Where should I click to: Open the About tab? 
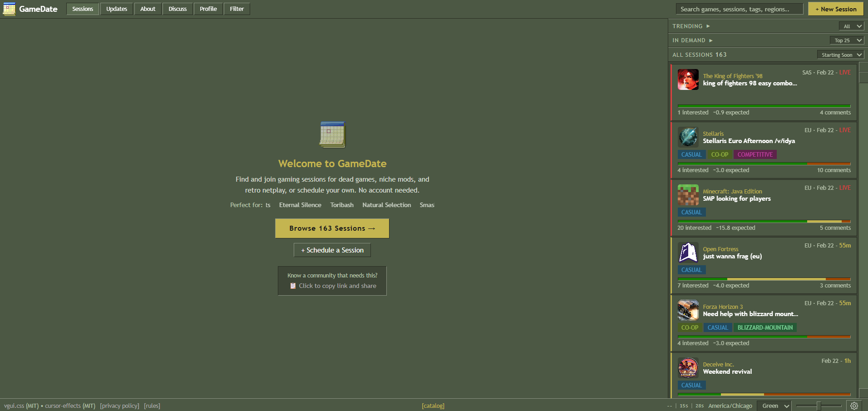click(148, 9)
